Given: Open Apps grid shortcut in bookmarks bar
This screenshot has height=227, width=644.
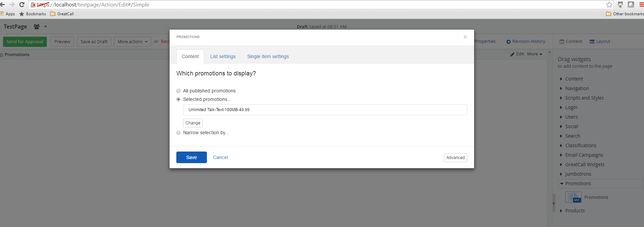Looking at the screenshot, I should click(8, 14).
